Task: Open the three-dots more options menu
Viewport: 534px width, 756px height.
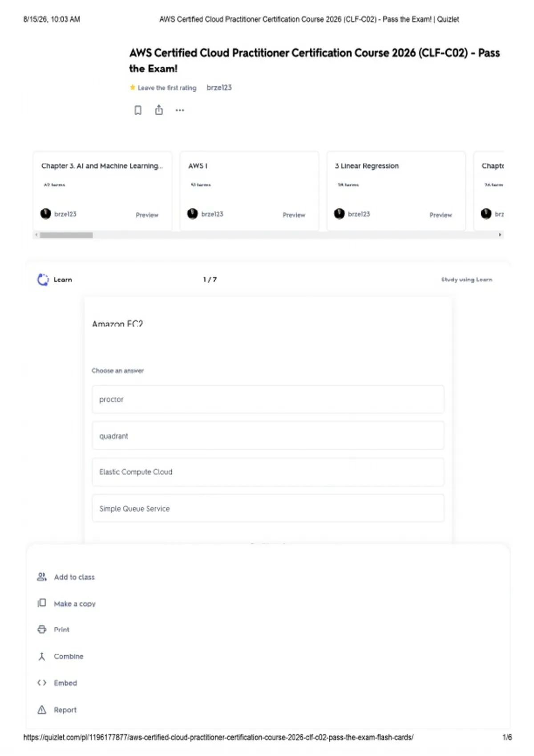Action: click(x=180, y=110)
